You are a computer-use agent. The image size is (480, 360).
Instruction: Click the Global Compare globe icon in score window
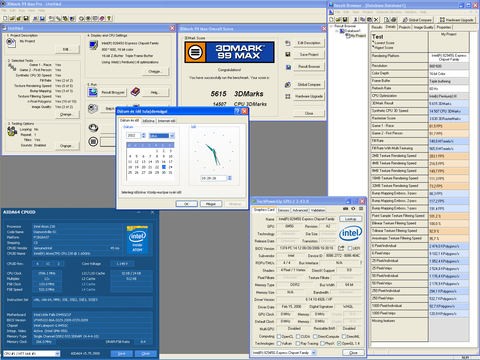coord(288,85)
